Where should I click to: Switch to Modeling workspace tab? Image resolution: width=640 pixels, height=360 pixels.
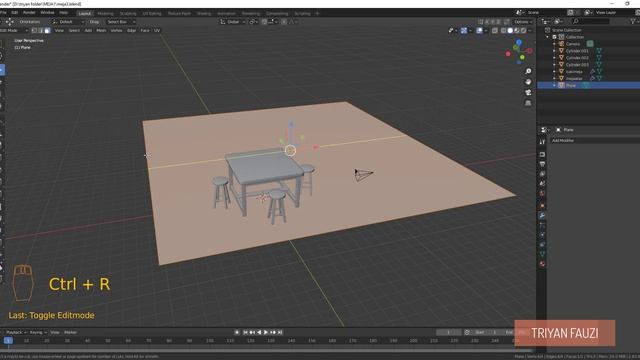pyautogui.click(x=105, y=13)
